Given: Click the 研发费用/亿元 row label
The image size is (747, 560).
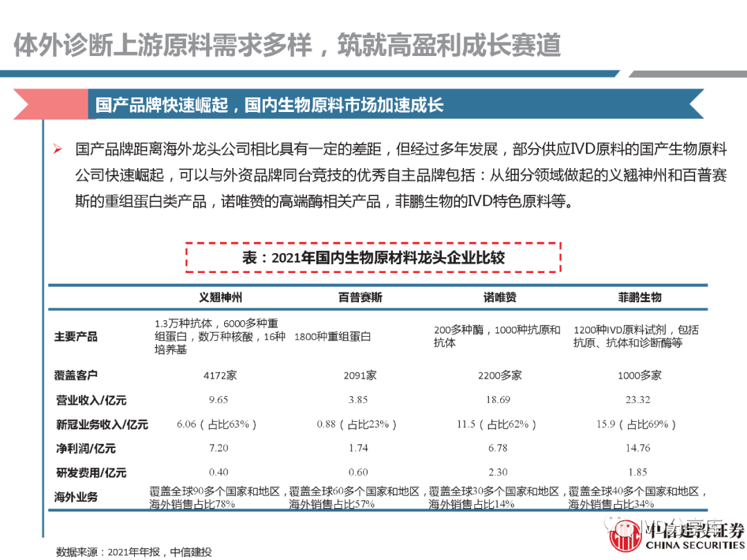Looking at the screenshot, I should point(91,473).
